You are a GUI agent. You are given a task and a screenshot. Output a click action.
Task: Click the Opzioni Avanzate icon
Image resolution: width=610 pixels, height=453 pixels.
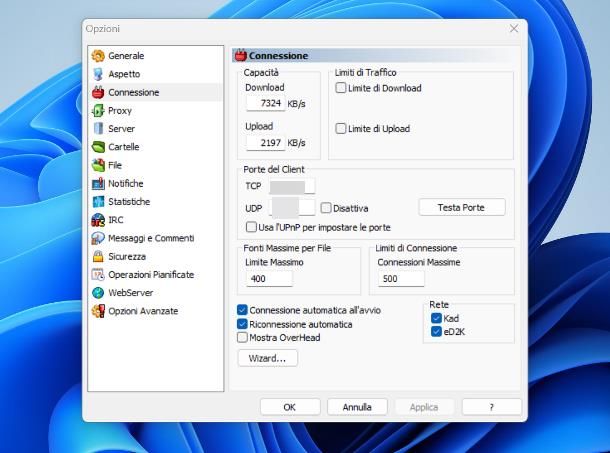click(x=98, y=311)
